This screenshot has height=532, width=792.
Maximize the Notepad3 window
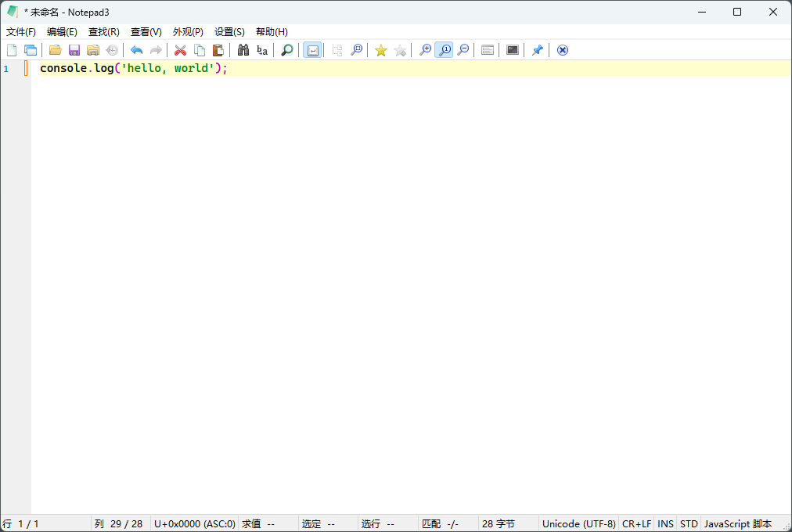tap(737, 12)
